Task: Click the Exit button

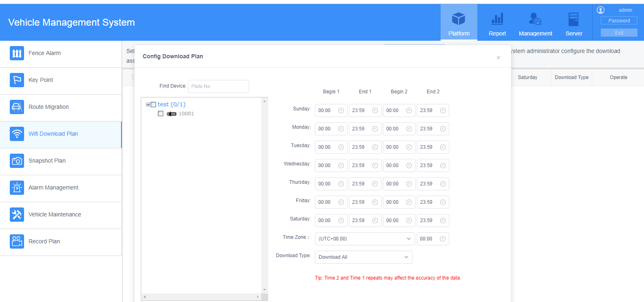Action: (x=619, y=33)
